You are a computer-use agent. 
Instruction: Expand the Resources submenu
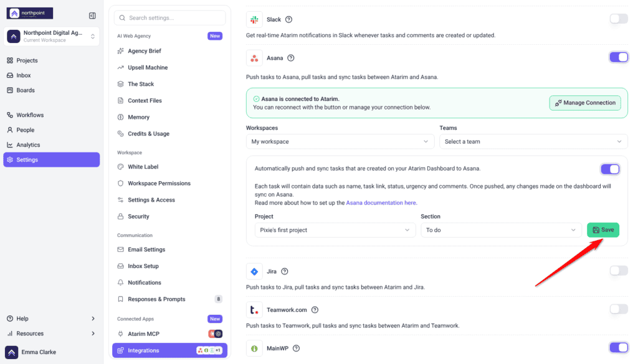pyautogui.click(x=52, y=334)
